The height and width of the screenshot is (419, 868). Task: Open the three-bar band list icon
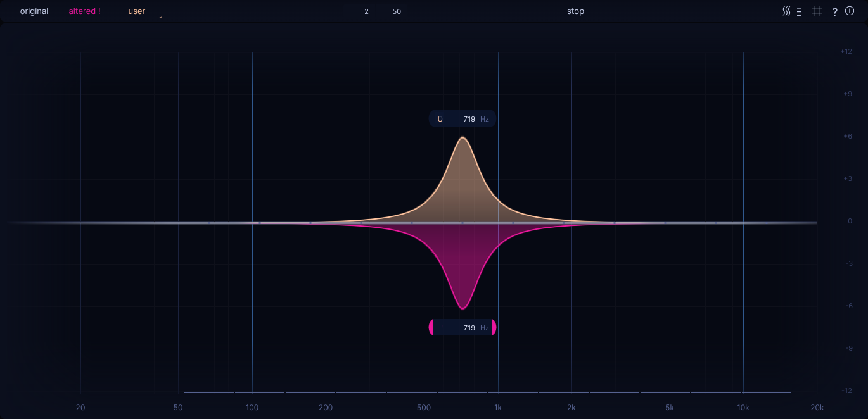pyautogui.click(x=800, y=11)
